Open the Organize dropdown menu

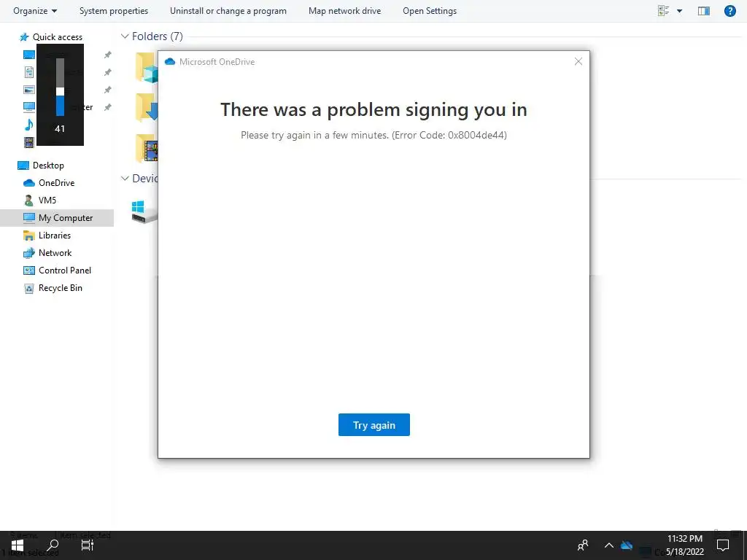(x=35, y=10)
